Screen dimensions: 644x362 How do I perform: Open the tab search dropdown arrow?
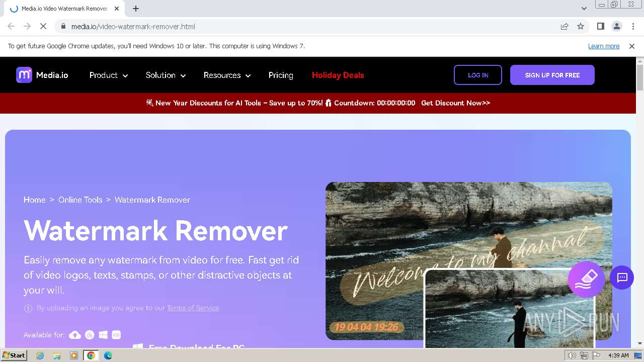pyautogui.click(x=584, y=8)
